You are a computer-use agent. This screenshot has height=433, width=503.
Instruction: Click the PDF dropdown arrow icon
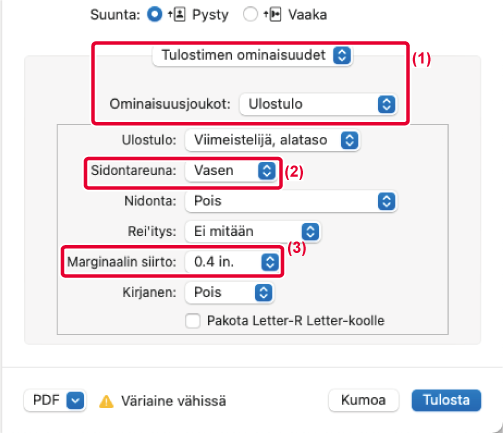click(x=75, y=400)
